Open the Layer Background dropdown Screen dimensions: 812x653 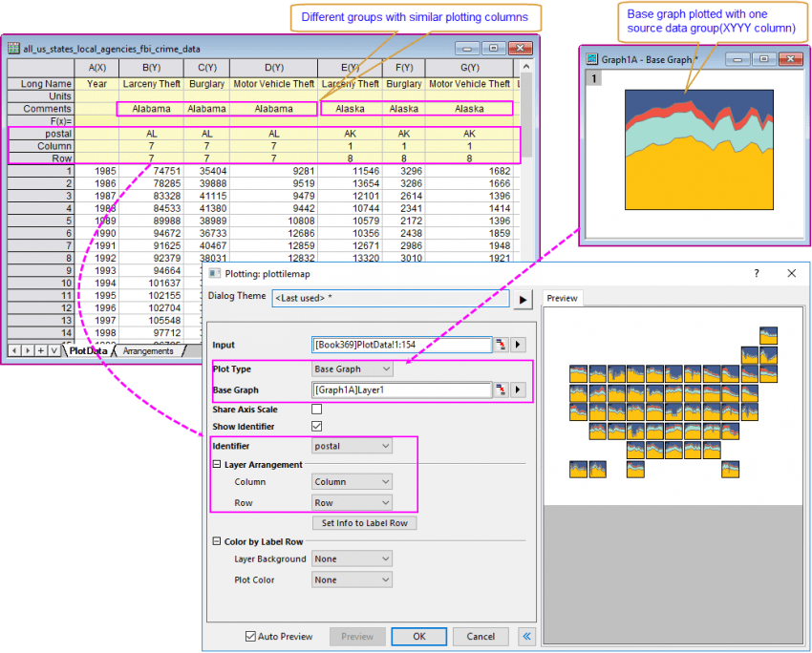353,558
